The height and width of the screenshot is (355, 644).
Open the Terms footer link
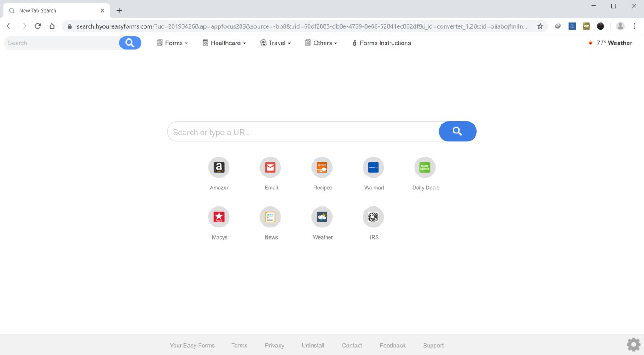coord(239,346)
